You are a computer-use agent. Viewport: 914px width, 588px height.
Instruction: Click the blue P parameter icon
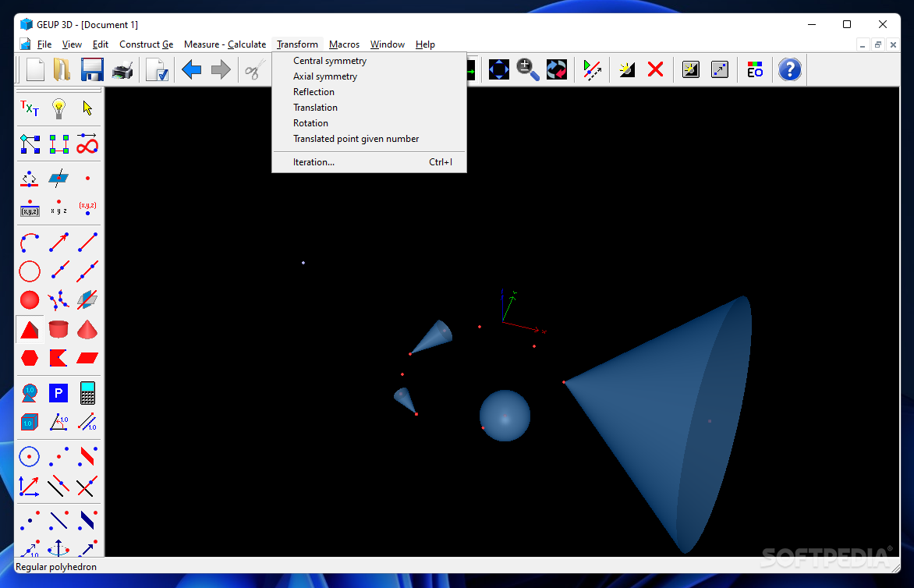pyautogui.click(x=58, y=393)
